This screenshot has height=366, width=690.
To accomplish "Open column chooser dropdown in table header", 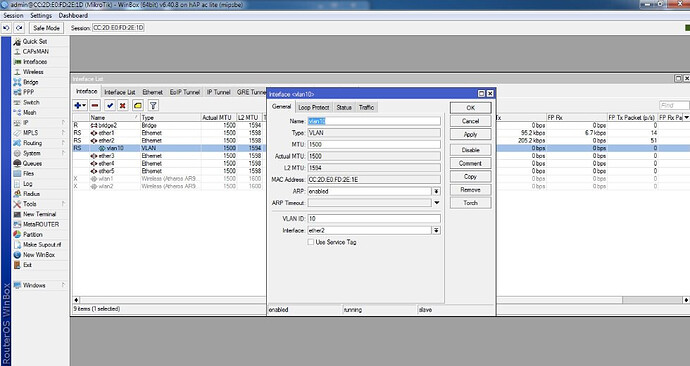I will coord(686,117).
